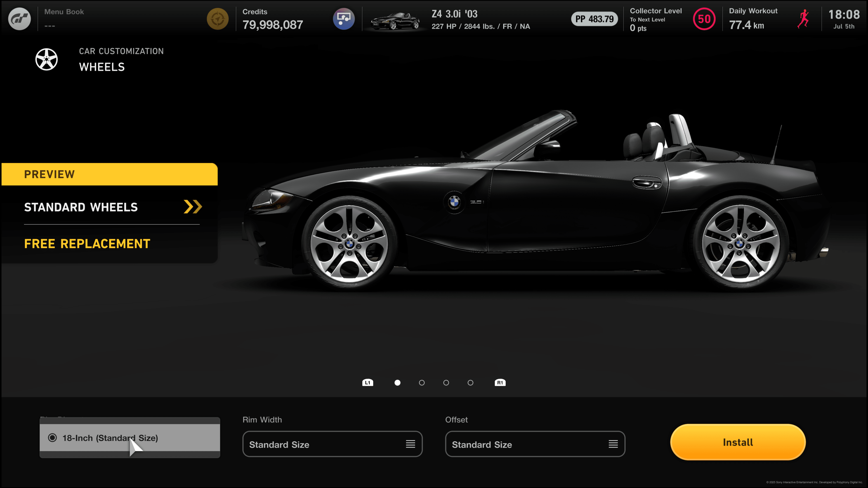This screenshot has width=868, height=488.
Task: Click the L1 shoulder button indicator
Action: pyautogui.click(x=368, y=382)
